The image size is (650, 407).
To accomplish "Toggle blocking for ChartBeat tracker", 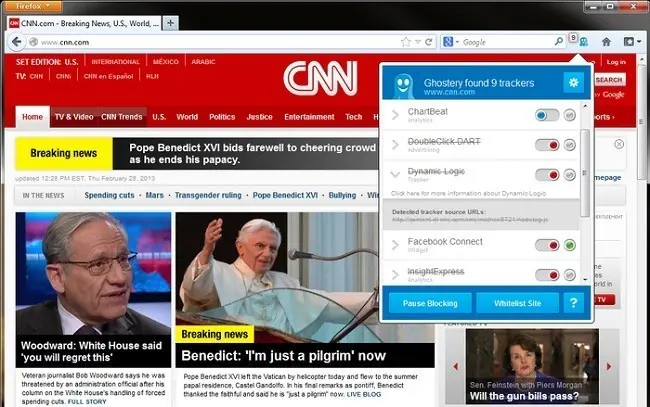I will (x=547, y=115).
